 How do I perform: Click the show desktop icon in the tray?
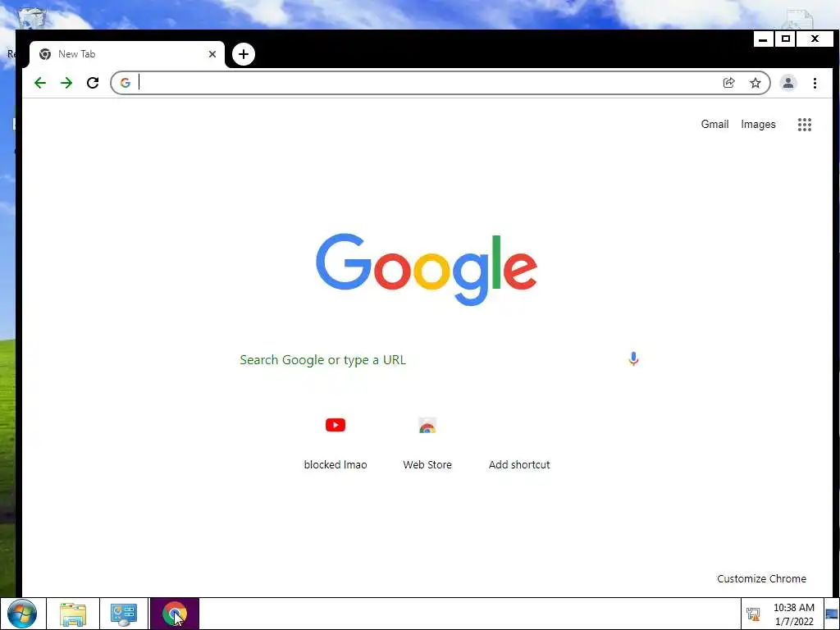(832, 614)
